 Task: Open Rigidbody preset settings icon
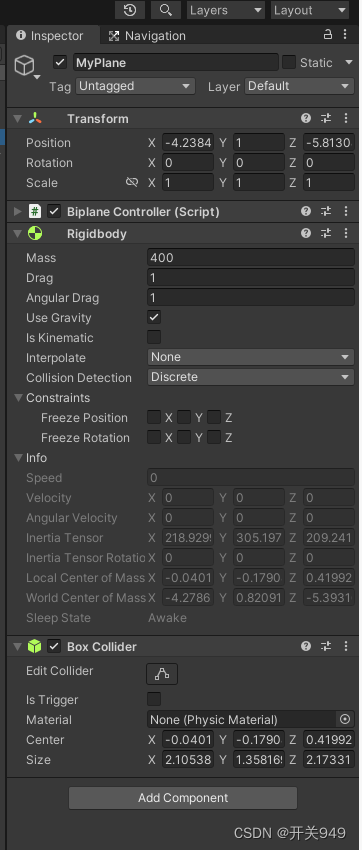(326, 233)
